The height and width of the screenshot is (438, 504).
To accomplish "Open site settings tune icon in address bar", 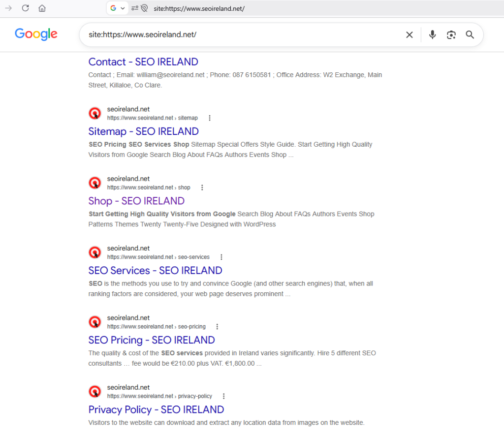I will coord(135,8).
